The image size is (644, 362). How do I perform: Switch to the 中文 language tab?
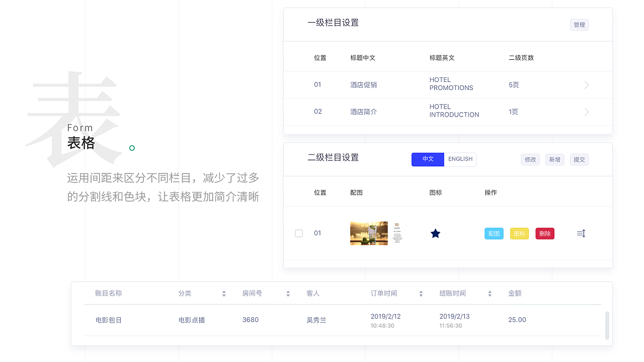tap(428, 159)
